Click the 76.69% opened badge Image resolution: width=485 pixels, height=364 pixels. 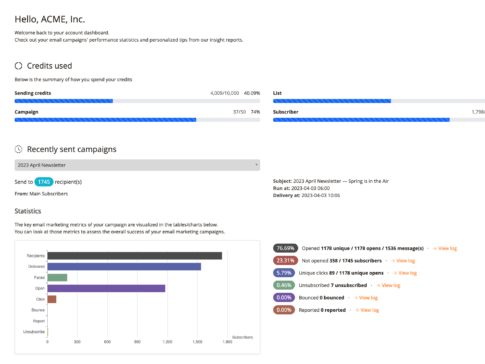tap(285, 248)
